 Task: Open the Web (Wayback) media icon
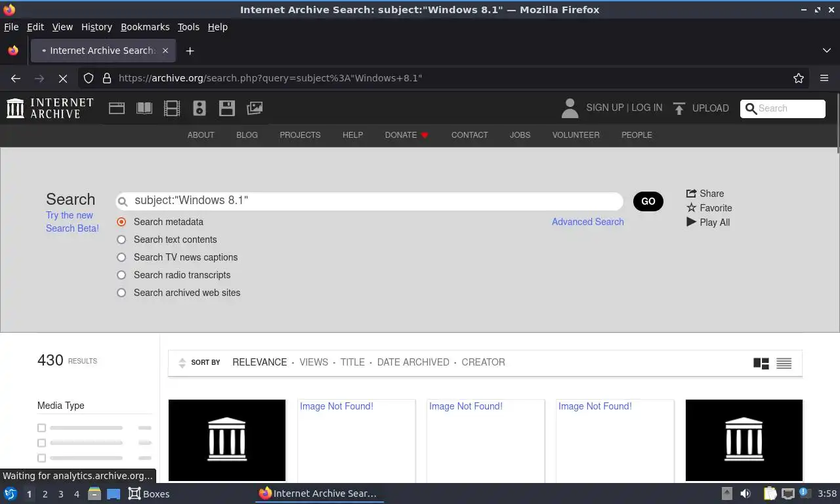pyautogui.click(x=117, y=108)
